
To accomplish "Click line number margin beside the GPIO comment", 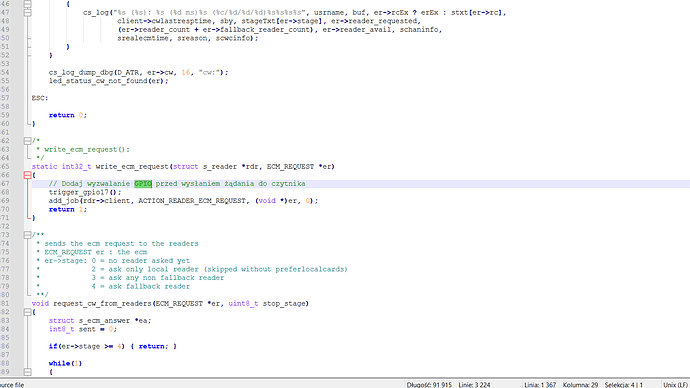I will coord(5,183).
